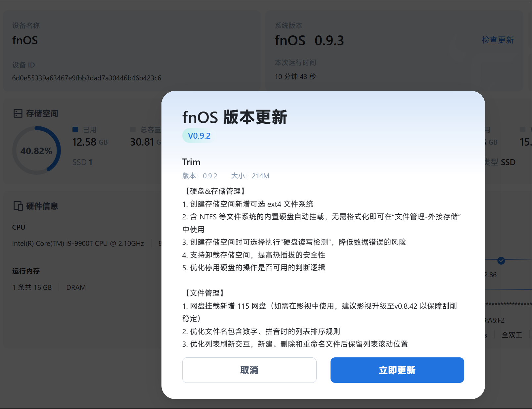Click the 全双工 label
Viewport: 532px width, 409px height.
click(512, 335)
